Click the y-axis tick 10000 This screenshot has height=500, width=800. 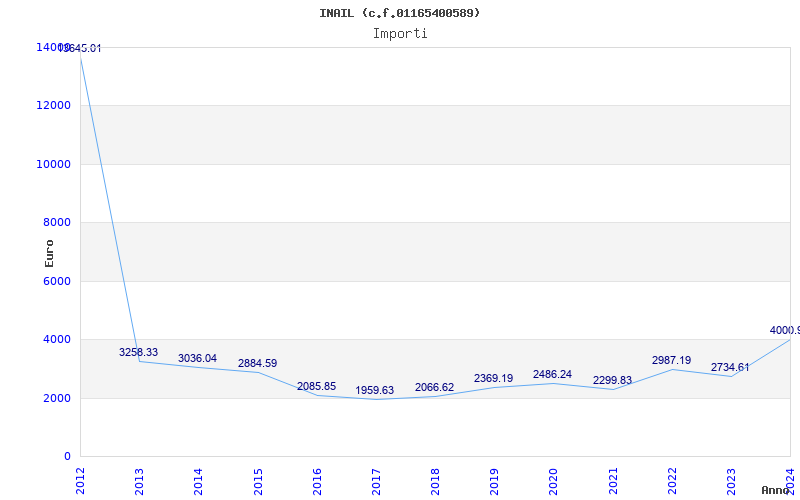click(x=54, y=164)
